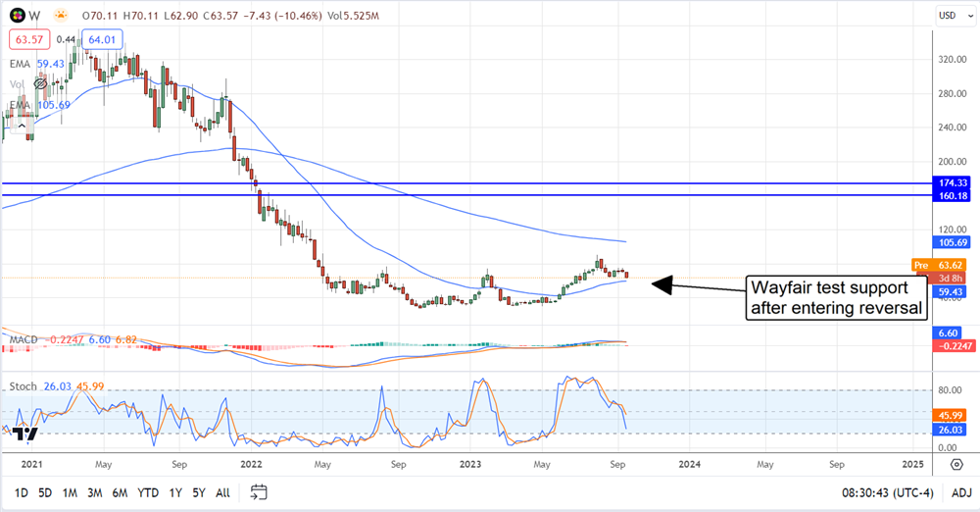Click the 45.99 Stoch axis label
Image resolution: width=980 pixels, height=512 pixels.
click(950, 416)
